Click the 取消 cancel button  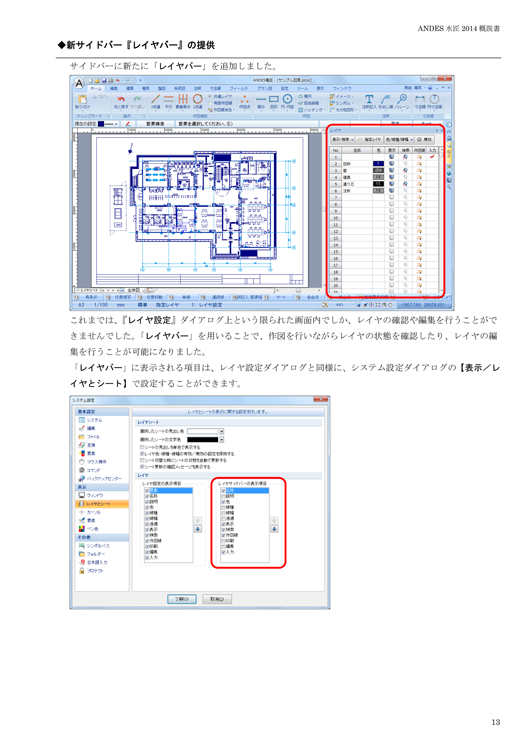point(217,599)
